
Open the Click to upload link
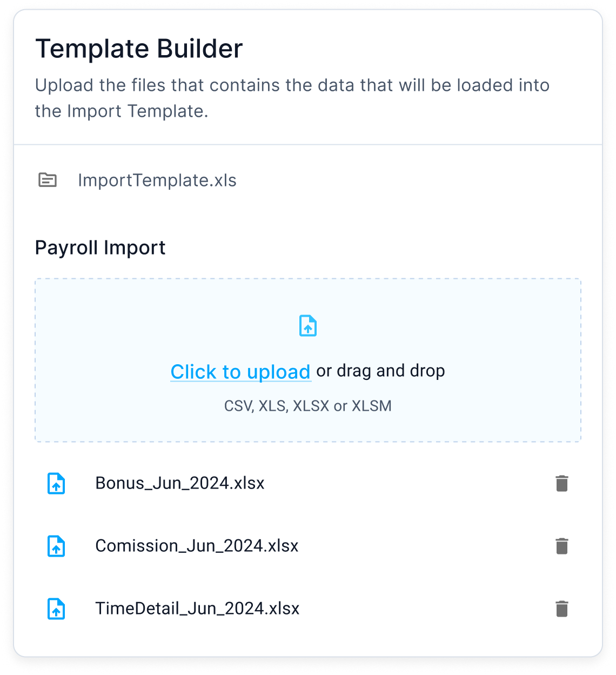[x=240, y=371]
